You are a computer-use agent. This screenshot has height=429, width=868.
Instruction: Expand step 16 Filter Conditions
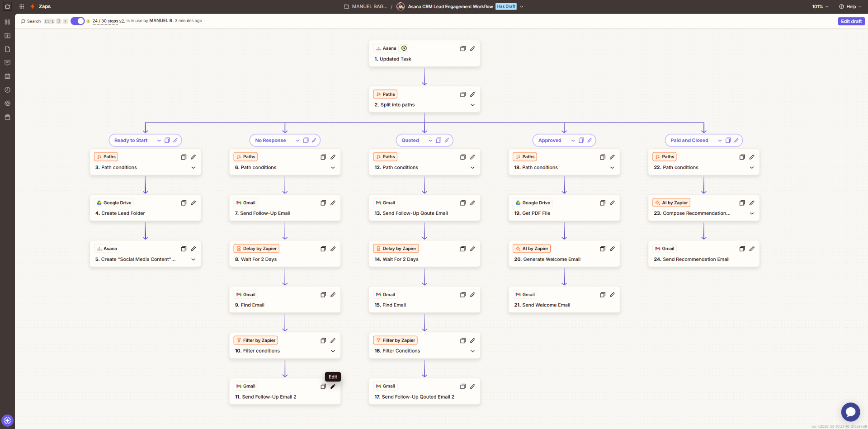coord(472,351)
